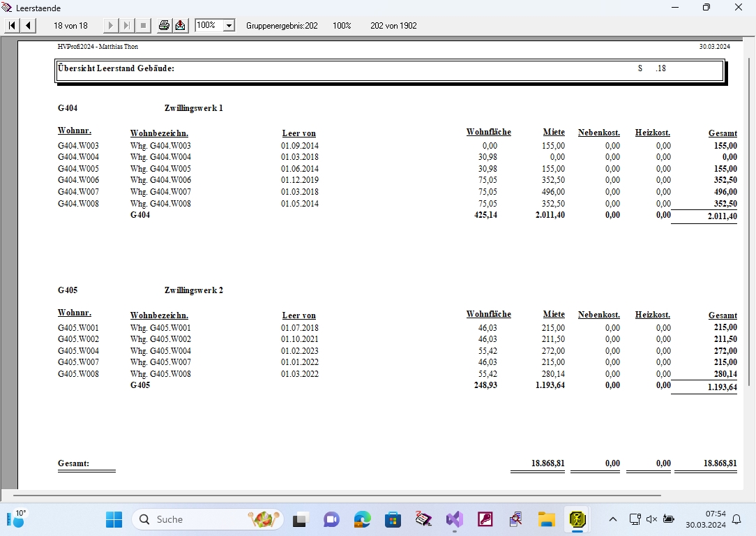Click the vacancy date 01.02.2023

(300, 351)
